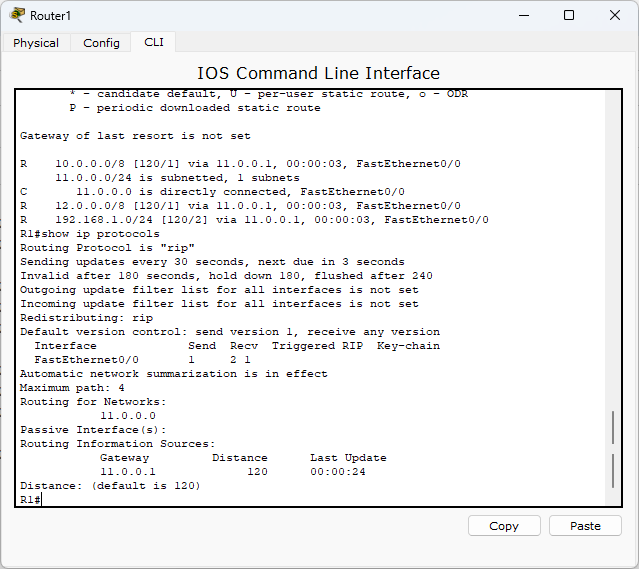Click 'Automatic network summarization is in effect'
Viewport: 639px width, 569px height.
(174, 374)
